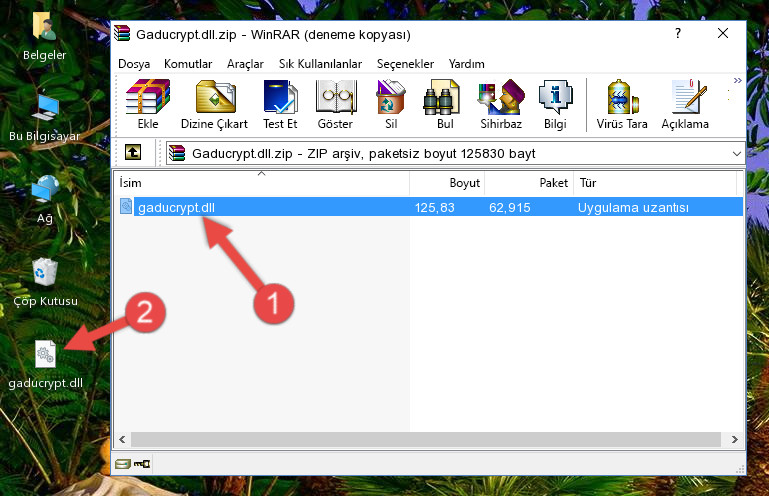
Task: Open the Komutlar menu
Action: coord(188,64)
